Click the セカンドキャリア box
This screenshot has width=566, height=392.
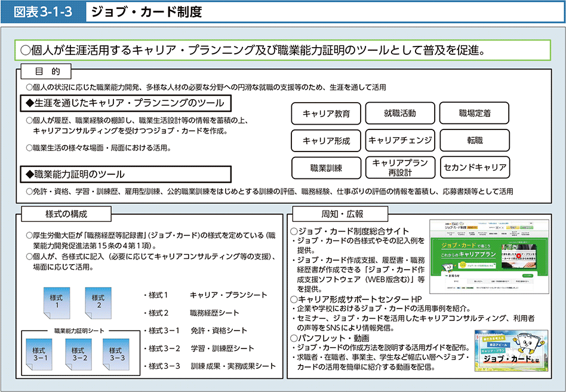coord(475,168)
